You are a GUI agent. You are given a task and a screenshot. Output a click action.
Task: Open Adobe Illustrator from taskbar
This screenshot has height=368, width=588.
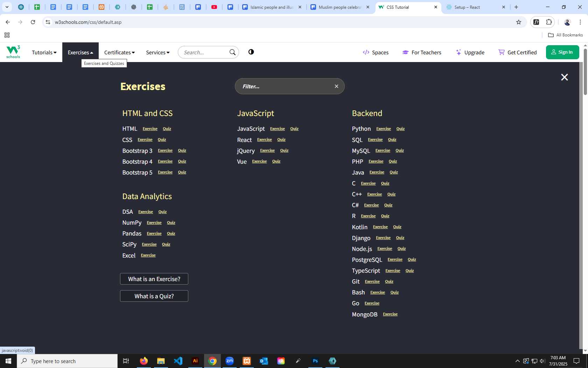click(x=195, y=361)
